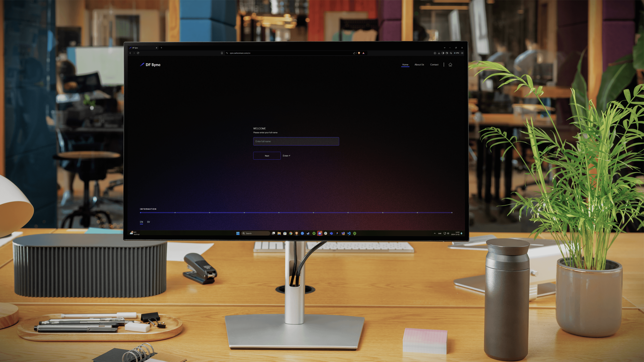
Task: Open VS Code from taskbar
Action: click(349, 233)
